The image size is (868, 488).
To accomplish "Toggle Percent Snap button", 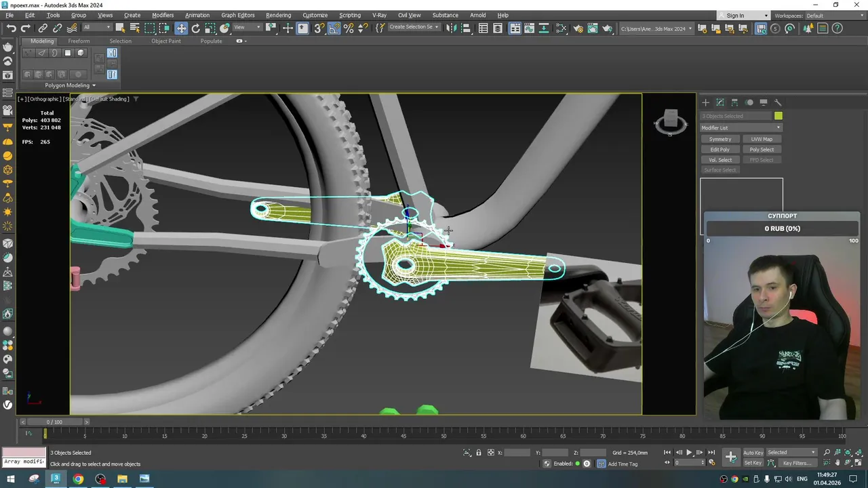I will pyautogui.click(x=349, y=28).
